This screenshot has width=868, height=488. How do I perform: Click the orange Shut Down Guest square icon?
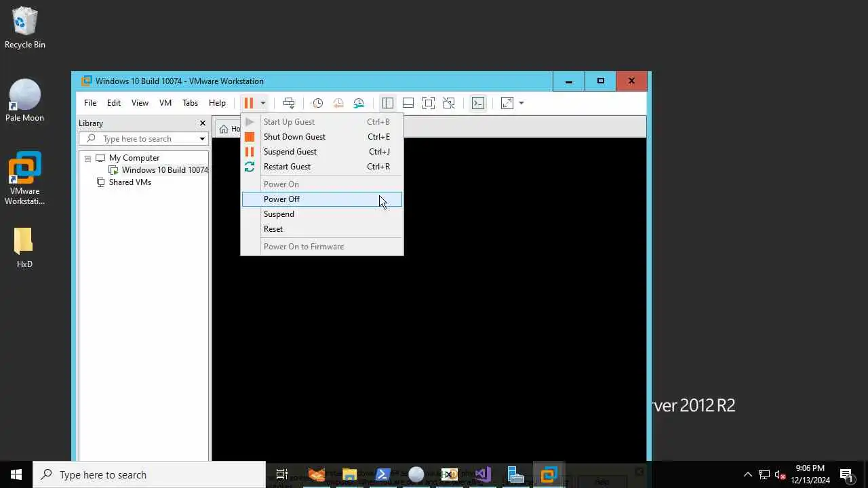(250, 137)
